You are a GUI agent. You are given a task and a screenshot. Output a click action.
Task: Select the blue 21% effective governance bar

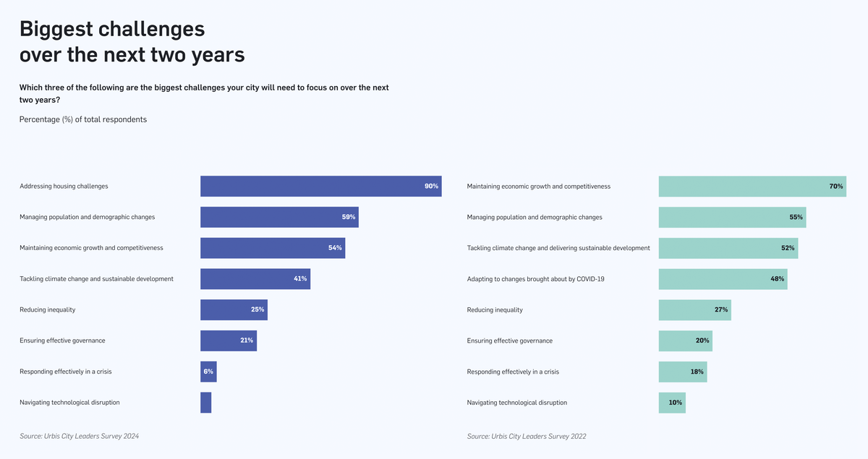[x=229, y=340]
